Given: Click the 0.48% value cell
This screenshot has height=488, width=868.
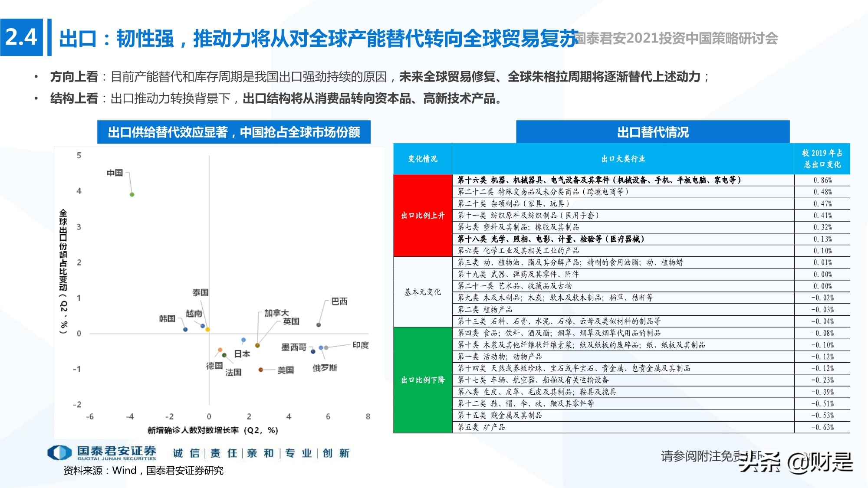Looking at the screenshot, I should click(x=822, y=192).
